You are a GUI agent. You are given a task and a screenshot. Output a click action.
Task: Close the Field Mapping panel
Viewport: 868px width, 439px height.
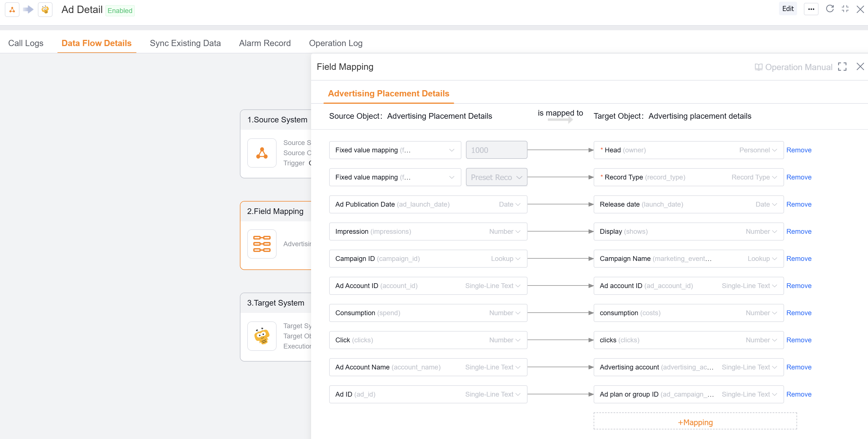pos(860,67)
